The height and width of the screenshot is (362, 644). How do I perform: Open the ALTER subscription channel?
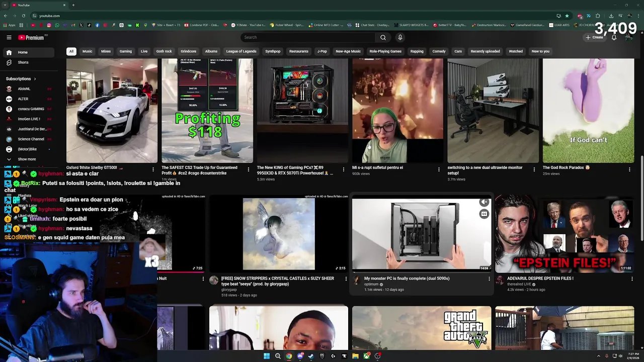click(29, 99)
